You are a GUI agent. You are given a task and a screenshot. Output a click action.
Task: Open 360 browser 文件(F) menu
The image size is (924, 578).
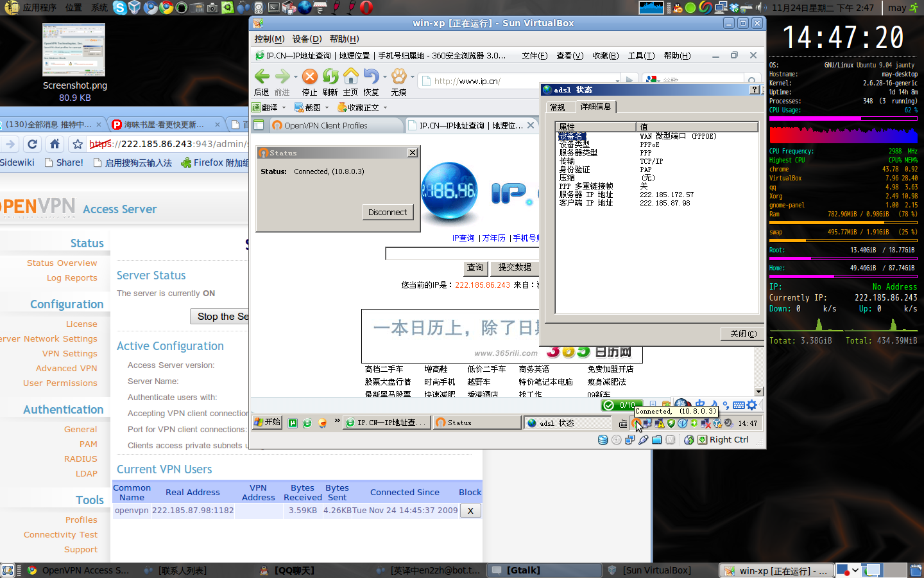[535, 56]
